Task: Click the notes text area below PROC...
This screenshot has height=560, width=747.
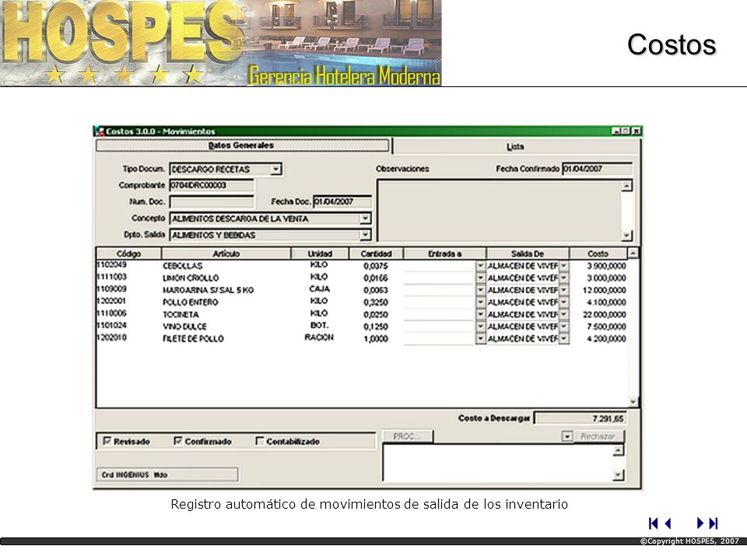Action: 498,462
